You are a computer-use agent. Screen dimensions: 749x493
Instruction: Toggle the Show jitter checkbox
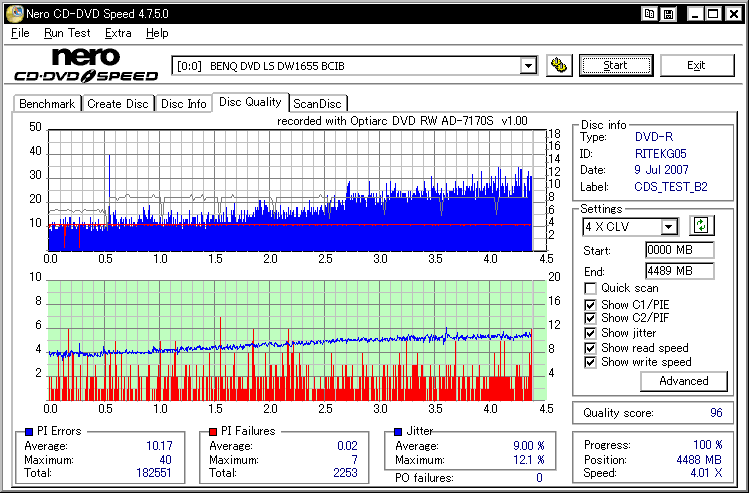coord(590,333)
